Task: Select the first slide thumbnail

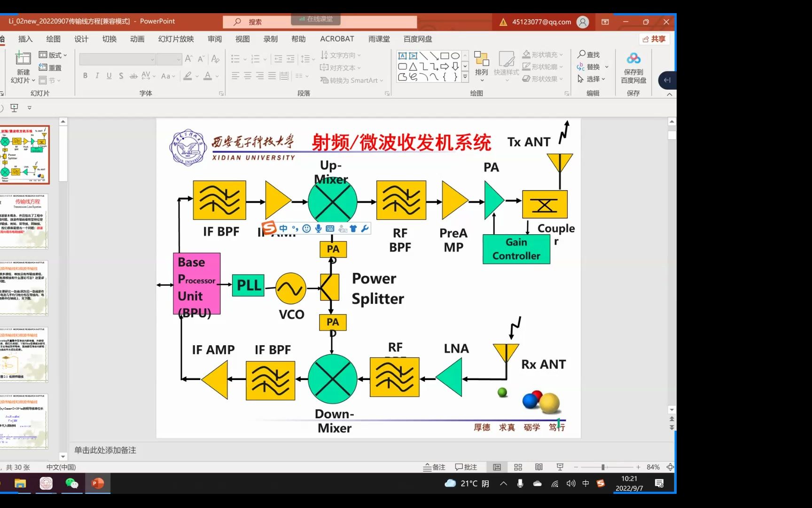Action: (x=26, y=154)
